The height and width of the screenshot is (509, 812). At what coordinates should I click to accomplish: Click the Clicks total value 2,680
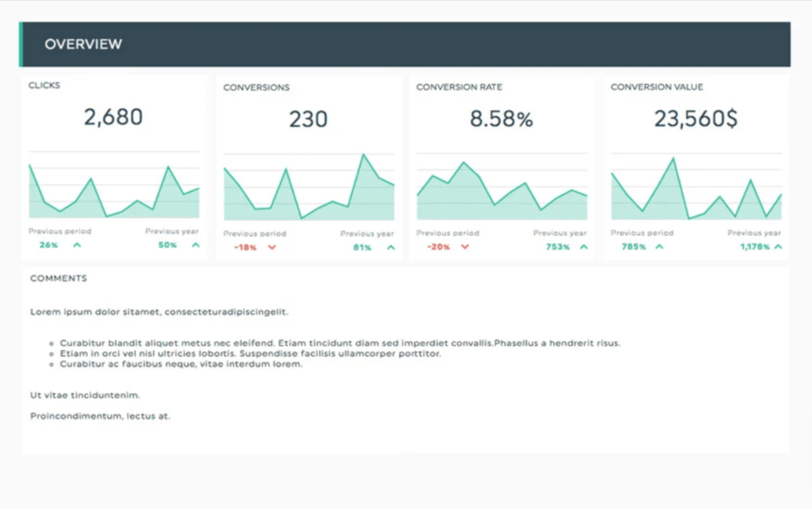[x=114, y=117]
